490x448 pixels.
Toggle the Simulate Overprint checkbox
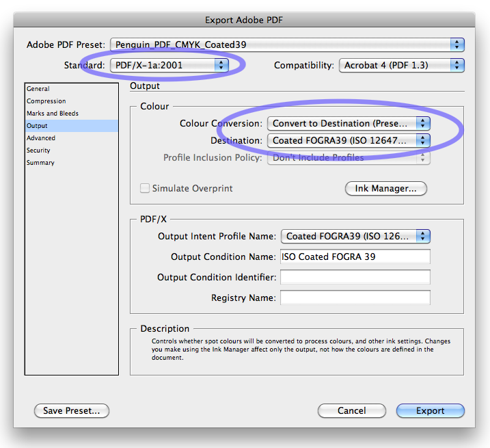[145, 188]
